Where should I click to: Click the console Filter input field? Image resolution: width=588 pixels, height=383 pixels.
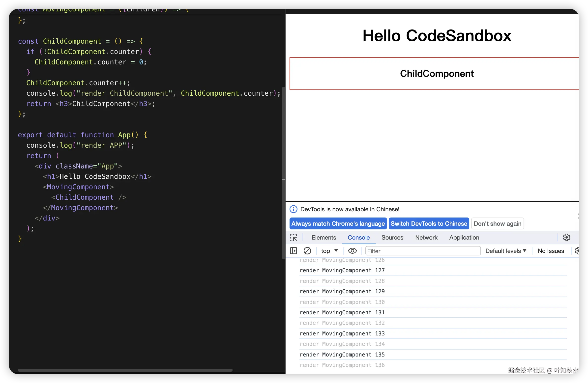423,251
